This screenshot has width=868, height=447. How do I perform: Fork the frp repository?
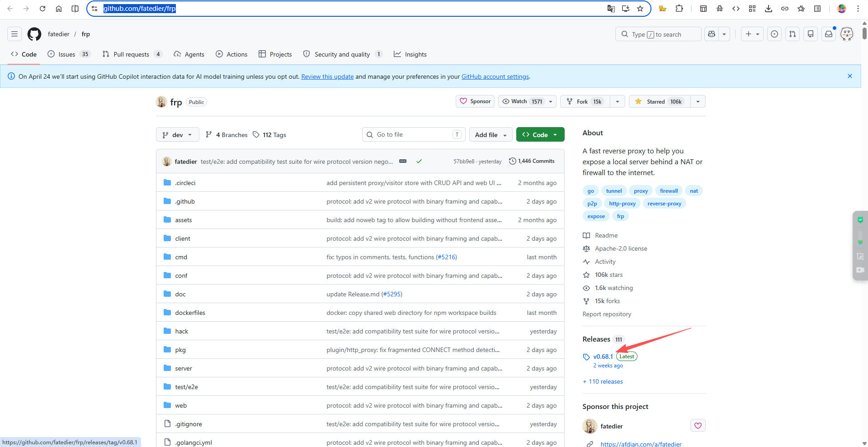[585, 101]
